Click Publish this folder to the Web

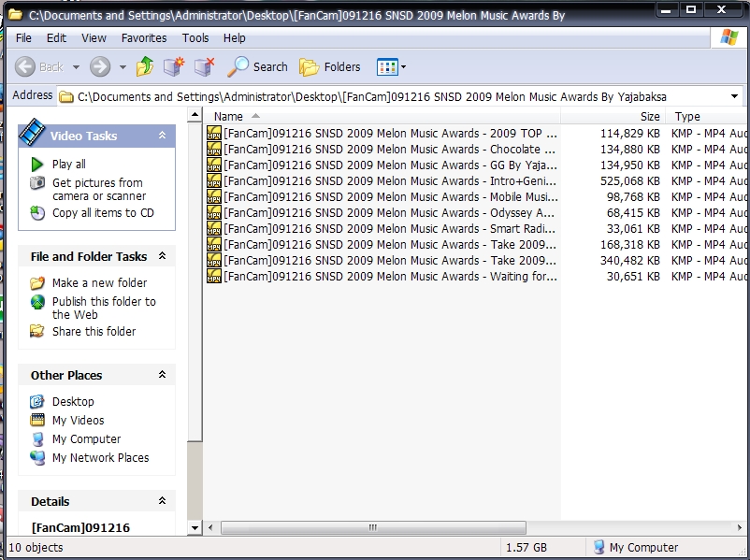pos(104,308)
